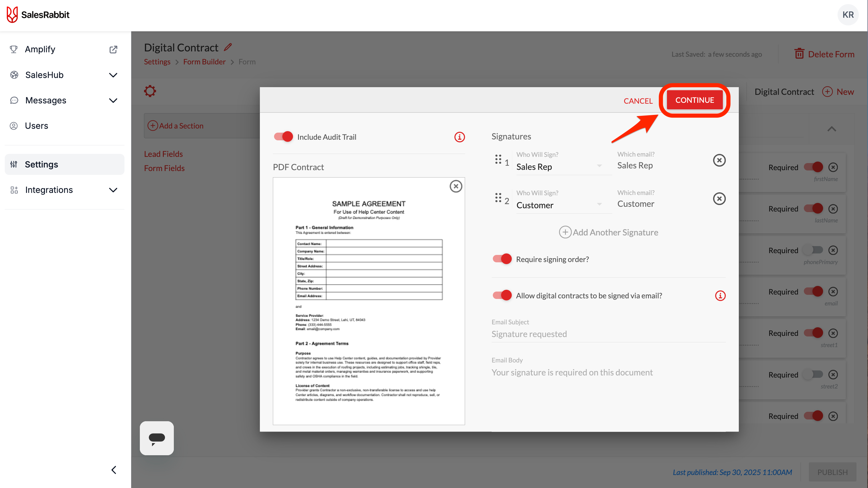Open the Customer signer dropdown
Screen dimensions: 868x488
pos(559,205)
